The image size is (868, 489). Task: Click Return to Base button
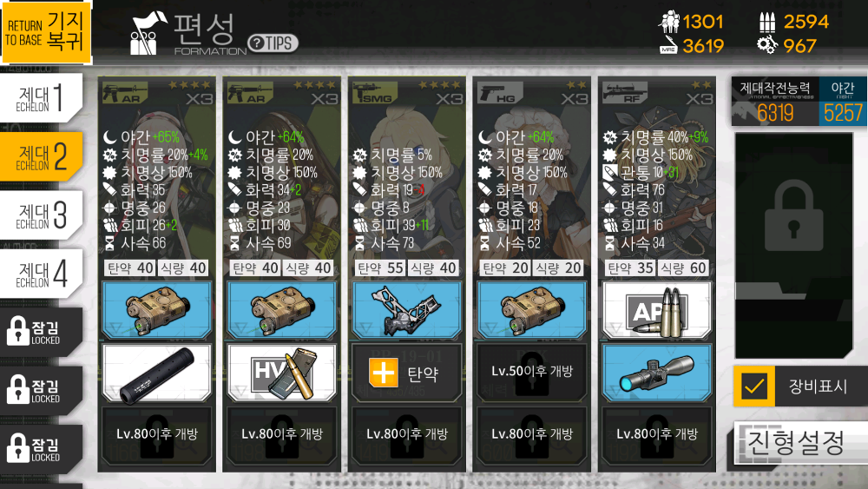click(x=46, y=31)
